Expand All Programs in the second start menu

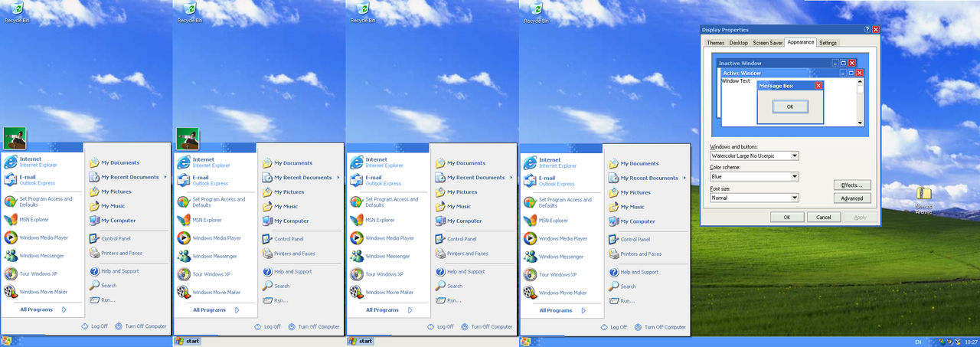[216, 310]
